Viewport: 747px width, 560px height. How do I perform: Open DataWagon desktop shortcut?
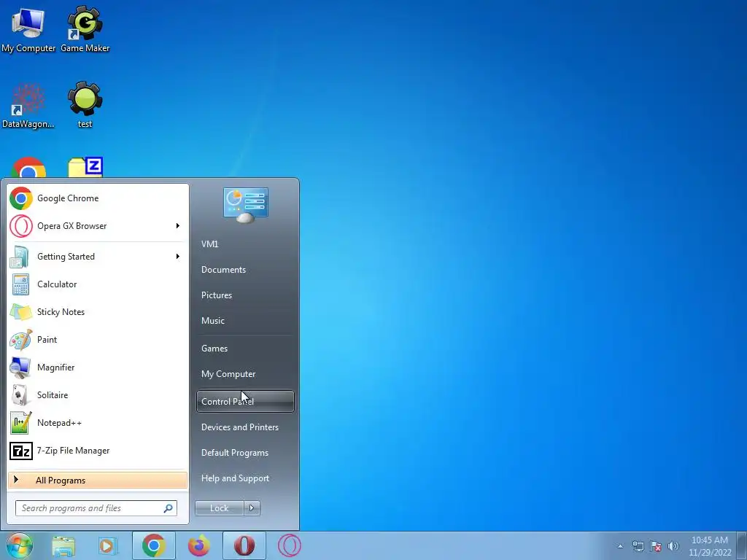pyautogui.click(x=28, y=106)
